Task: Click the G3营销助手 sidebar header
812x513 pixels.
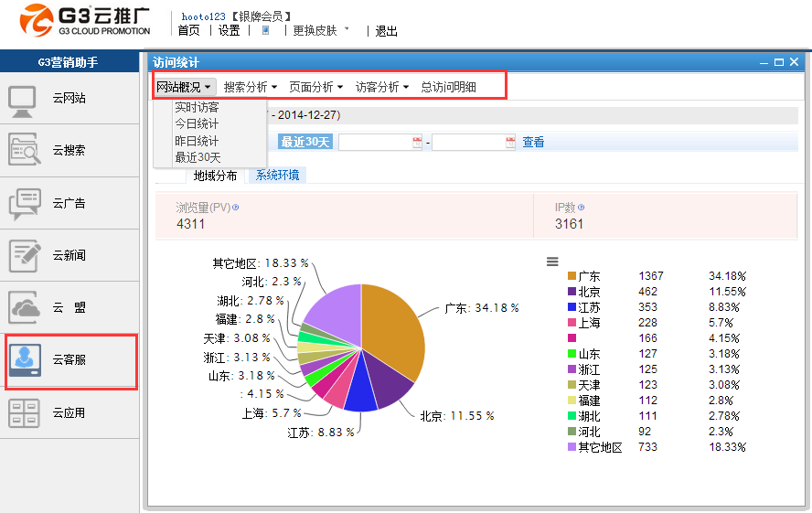Action: pos(69,62)
